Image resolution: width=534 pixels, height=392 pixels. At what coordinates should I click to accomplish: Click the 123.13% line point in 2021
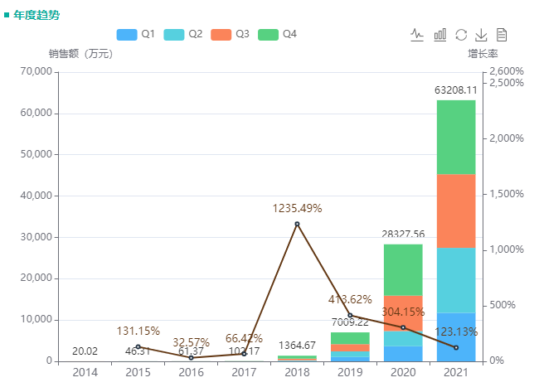pos(456,347)
